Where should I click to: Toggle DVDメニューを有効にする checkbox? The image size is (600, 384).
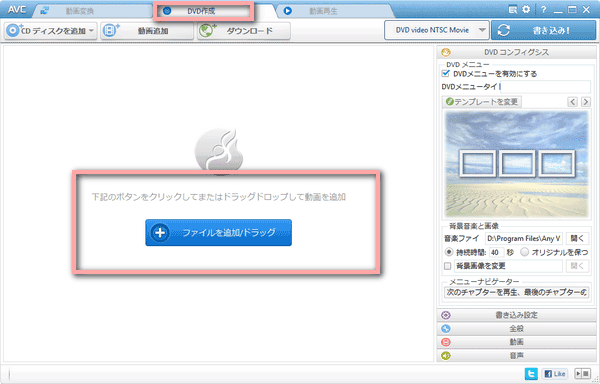[445, 73]
